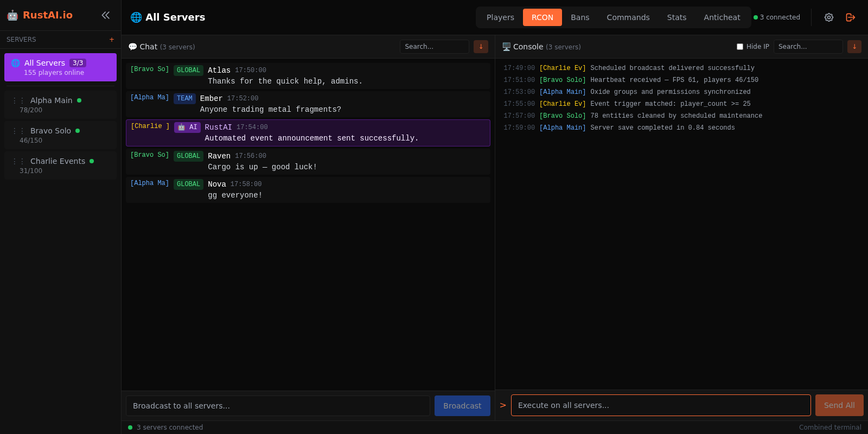Go to the Stats tab
This screenshot has height=434, width=868.
(x=676, y=17)
